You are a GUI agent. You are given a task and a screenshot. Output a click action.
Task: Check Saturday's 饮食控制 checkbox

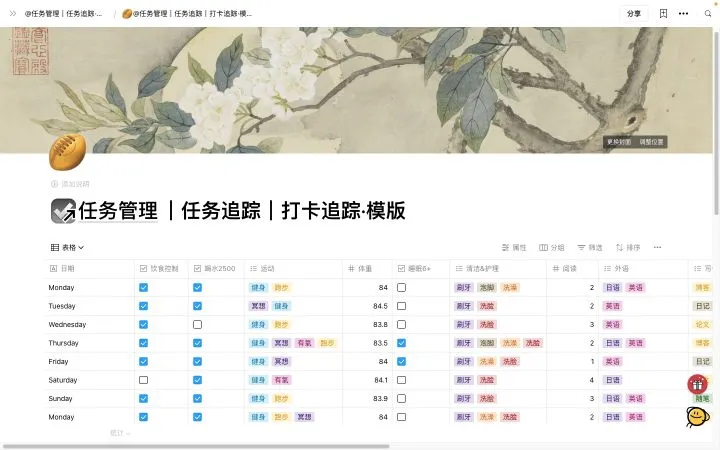(x=143, y=380)
